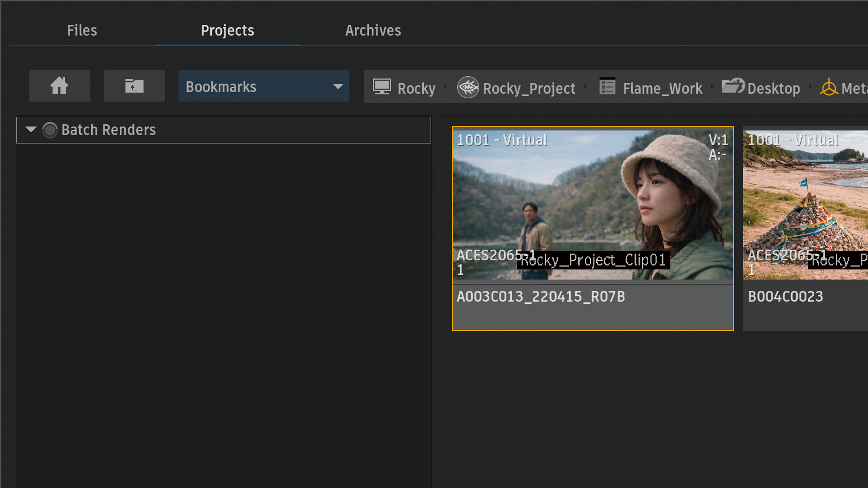The image size is (868, 488).
Task: Select the B004C0023 beach clip thumbnail
Action: point(805,204)
